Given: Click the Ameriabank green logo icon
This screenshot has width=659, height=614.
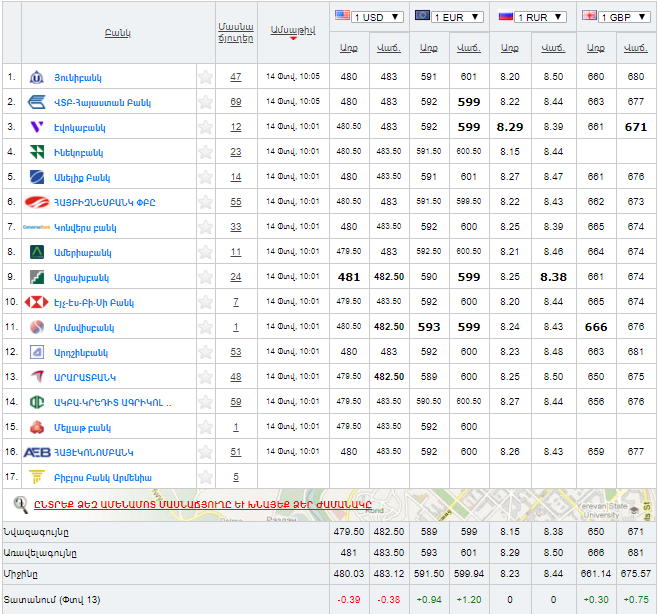Looking at the screenshot, I should pyautogui.click(x=37, y=252).
